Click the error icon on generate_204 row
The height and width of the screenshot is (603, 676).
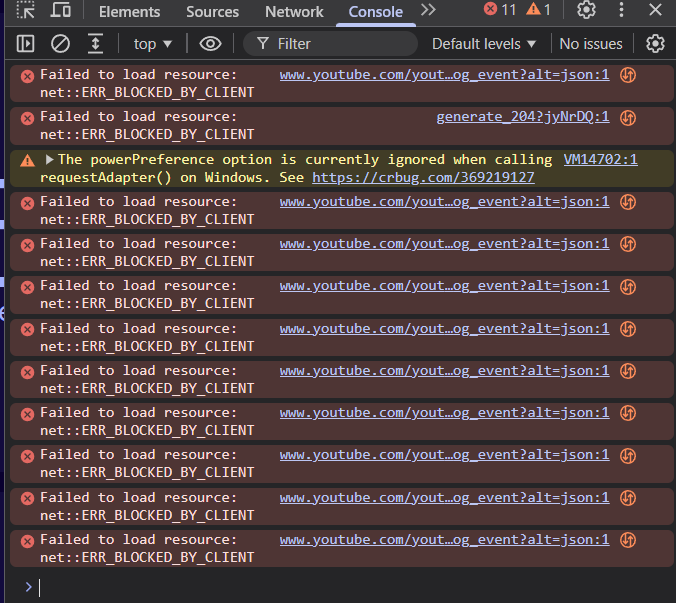pos(27,118)
